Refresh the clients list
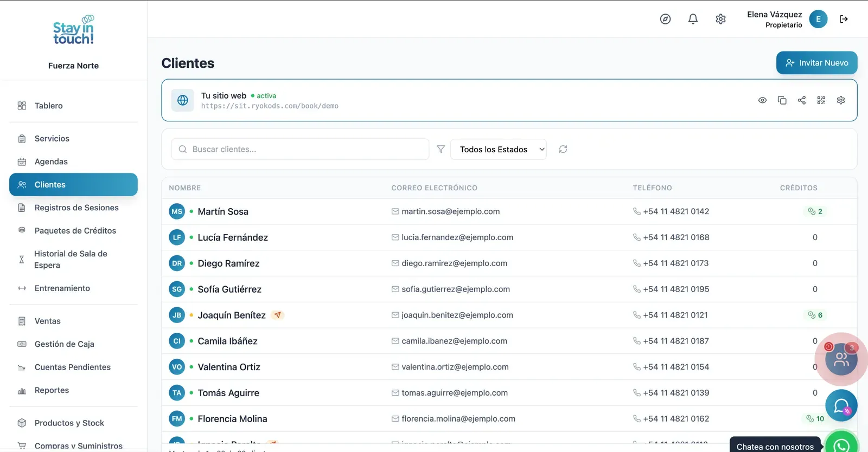 click(x=563, y=149)
